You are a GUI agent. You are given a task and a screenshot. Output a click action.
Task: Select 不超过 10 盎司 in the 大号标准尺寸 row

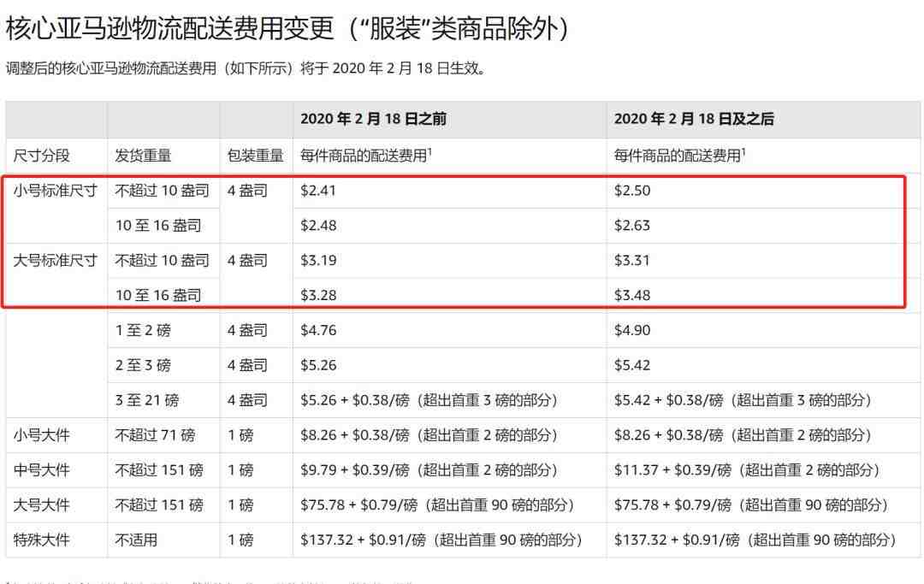(x=162, y=260)
